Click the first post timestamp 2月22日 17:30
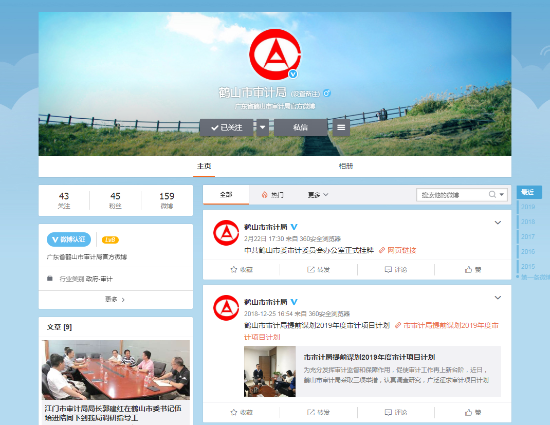 point(264,239)
